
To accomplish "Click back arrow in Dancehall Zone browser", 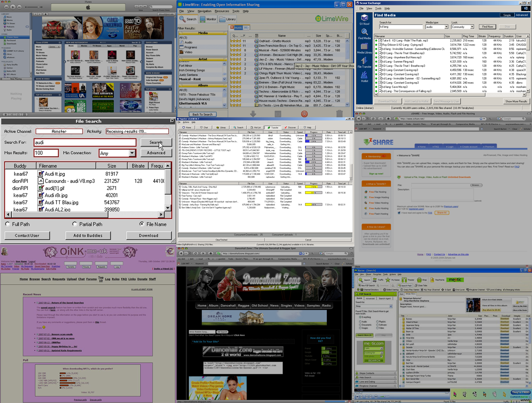I will 182,253.
